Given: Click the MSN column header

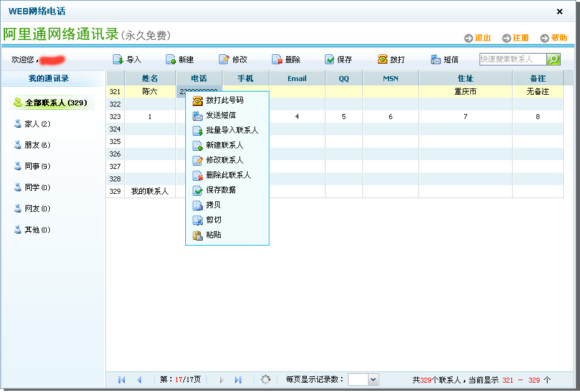Looking at the screenshot, I should tap(390, 79).
